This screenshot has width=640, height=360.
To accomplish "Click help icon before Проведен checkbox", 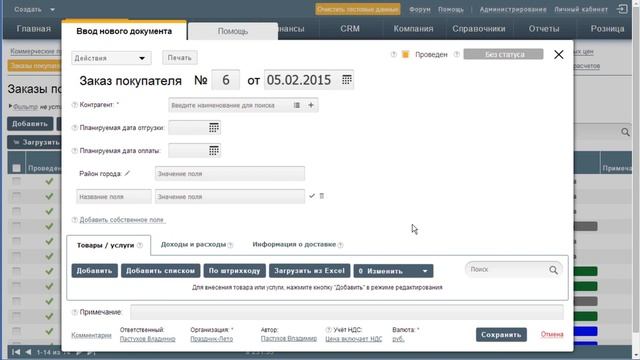I will click(393, 54).
